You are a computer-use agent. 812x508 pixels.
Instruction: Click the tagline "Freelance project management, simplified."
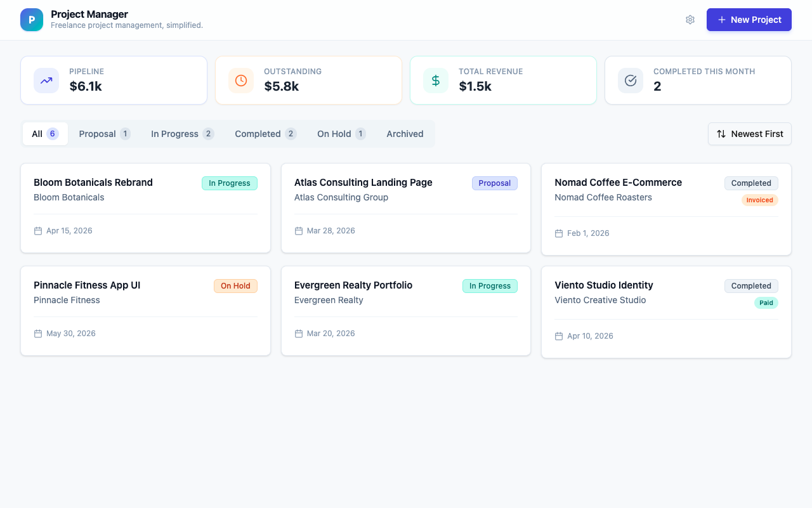127,25
